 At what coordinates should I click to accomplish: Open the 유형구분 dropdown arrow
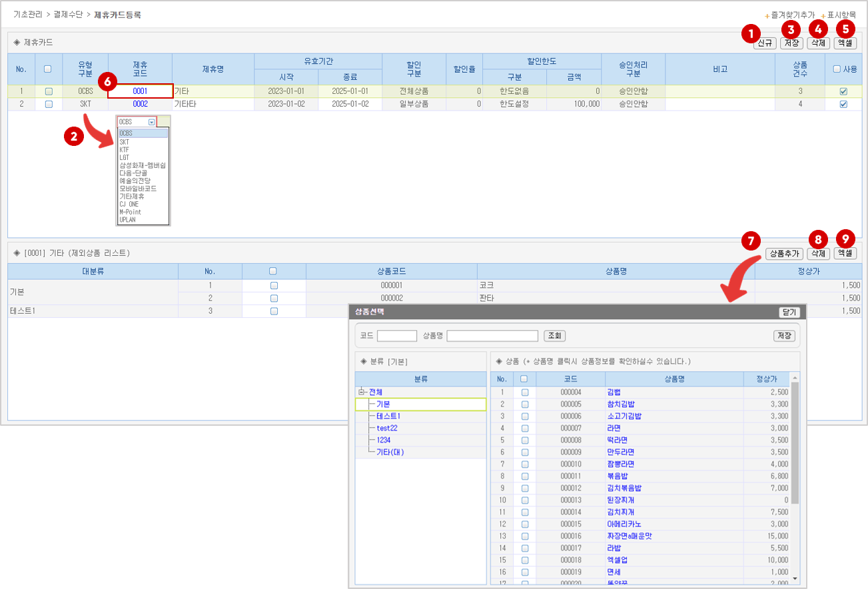151,122
